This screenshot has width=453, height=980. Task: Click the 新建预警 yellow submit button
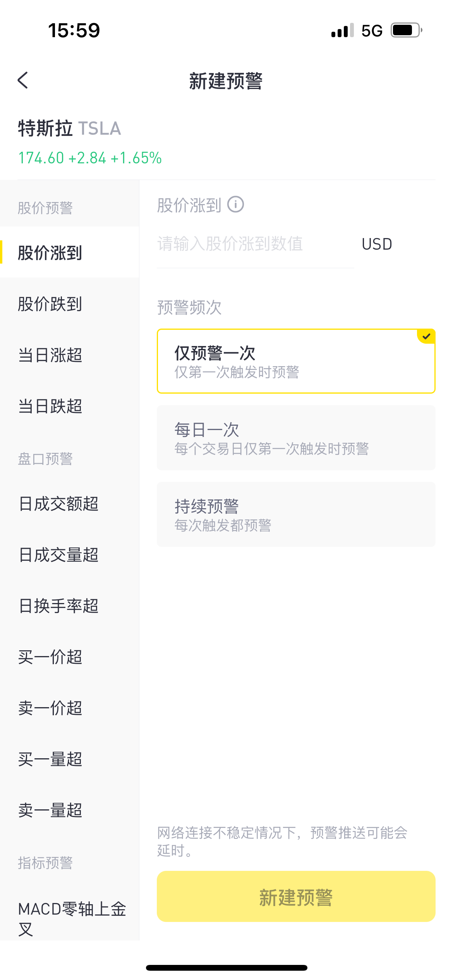pyautogui.click(x=296, y=896)
